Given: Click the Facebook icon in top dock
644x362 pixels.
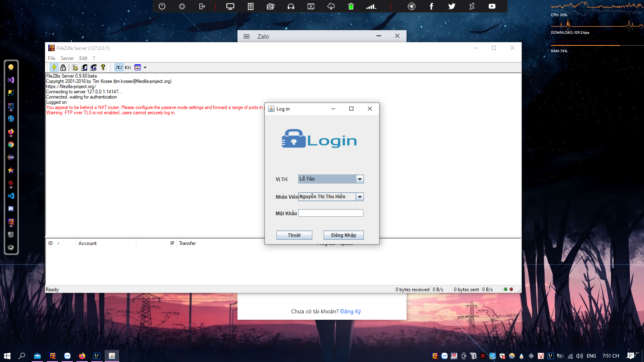Looking at the screenshot, I should (431, 6).
